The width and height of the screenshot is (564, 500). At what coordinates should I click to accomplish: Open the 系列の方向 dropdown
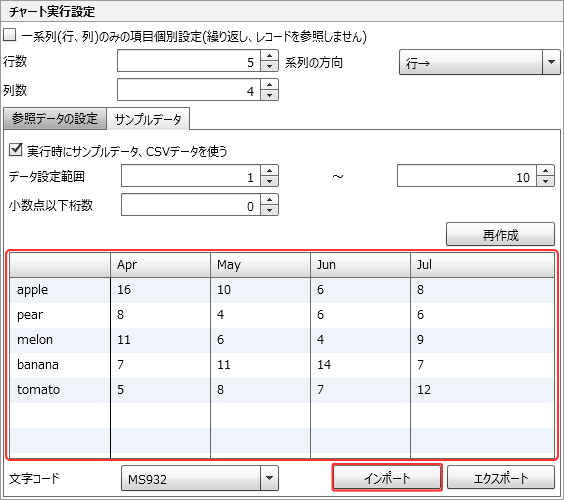479,62
